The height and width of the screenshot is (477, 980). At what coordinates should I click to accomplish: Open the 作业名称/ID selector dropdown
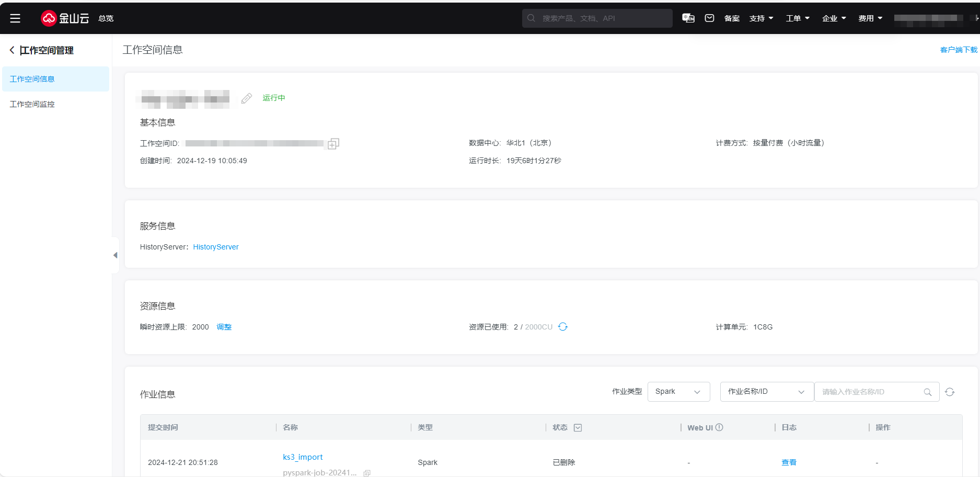pos(766,392)
